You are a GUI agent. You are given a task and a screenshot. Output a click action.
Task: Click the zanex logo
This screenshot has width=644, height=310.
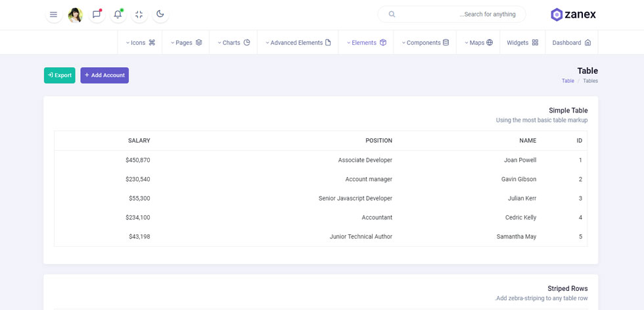coord(573,14)
